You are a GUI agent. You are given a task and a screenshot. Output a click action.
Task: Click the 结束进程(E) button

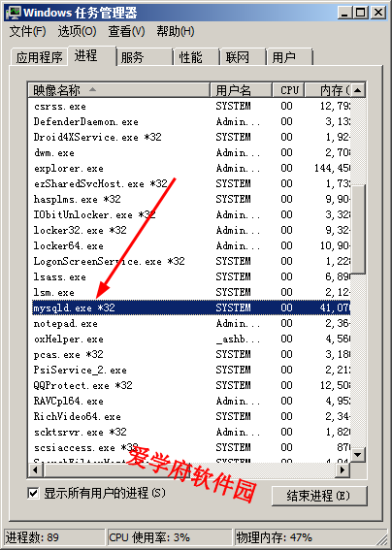319,496
